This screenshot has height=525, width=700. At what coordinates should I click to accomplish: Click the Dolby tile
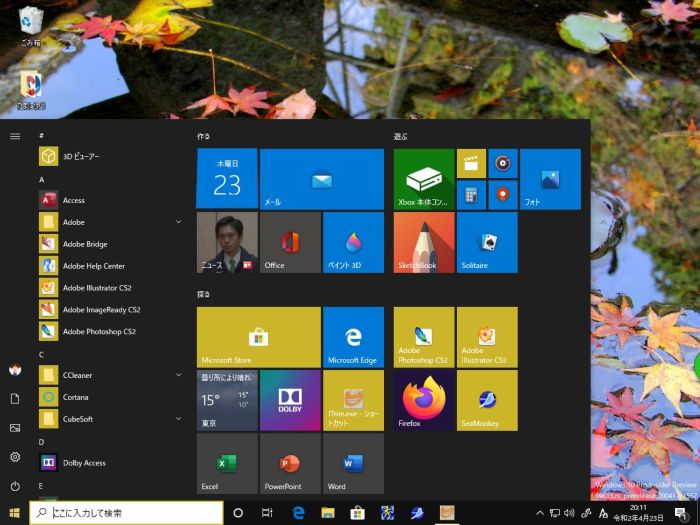pyautogui.click(x=290, y=400)
